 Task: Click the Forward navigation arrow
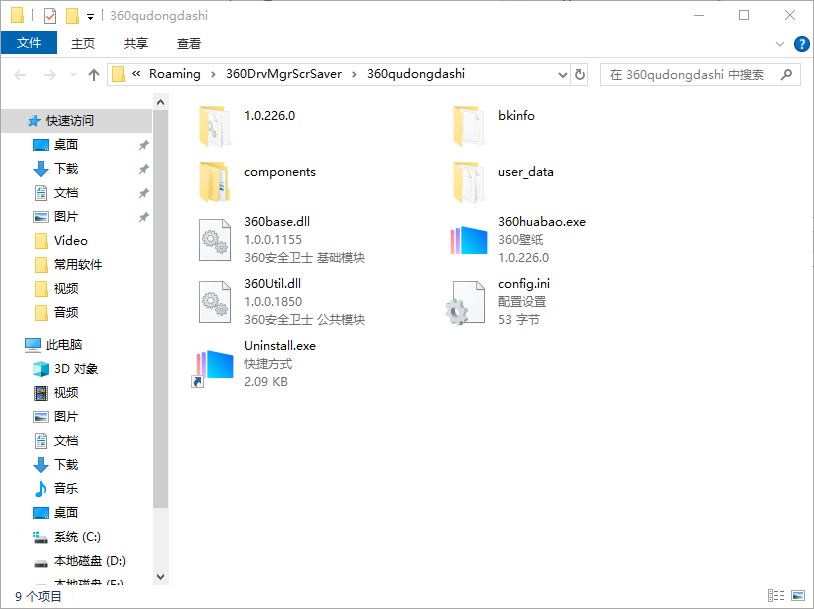pyautogui.click(x=50, y=75)
